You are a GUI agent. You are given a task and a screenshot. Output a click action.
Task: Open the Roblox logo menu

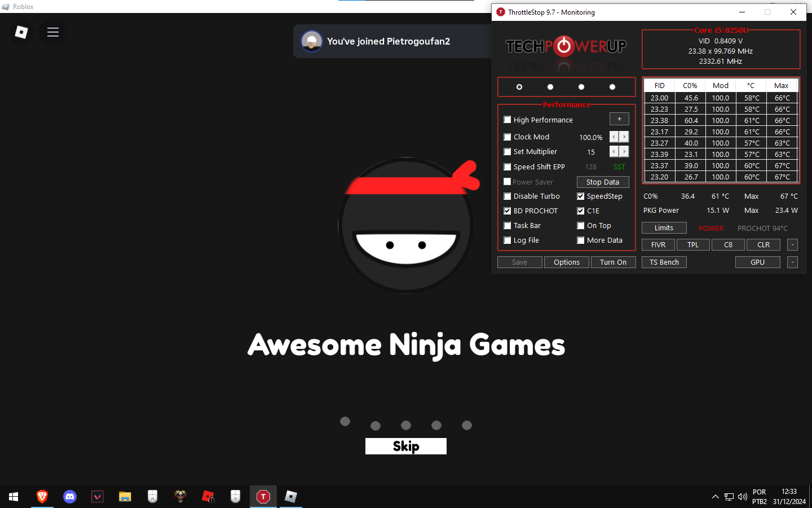[21, 32]
